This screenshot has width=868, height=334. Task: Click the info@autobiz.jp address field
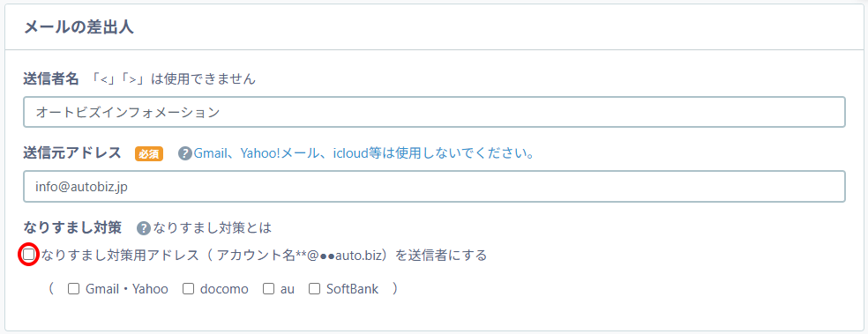pos(434,186)
